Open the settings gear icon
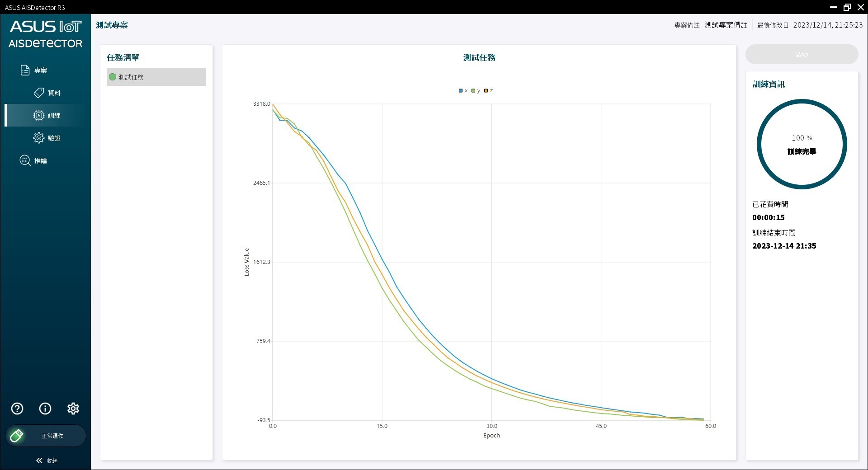 [x=73, y=409]
